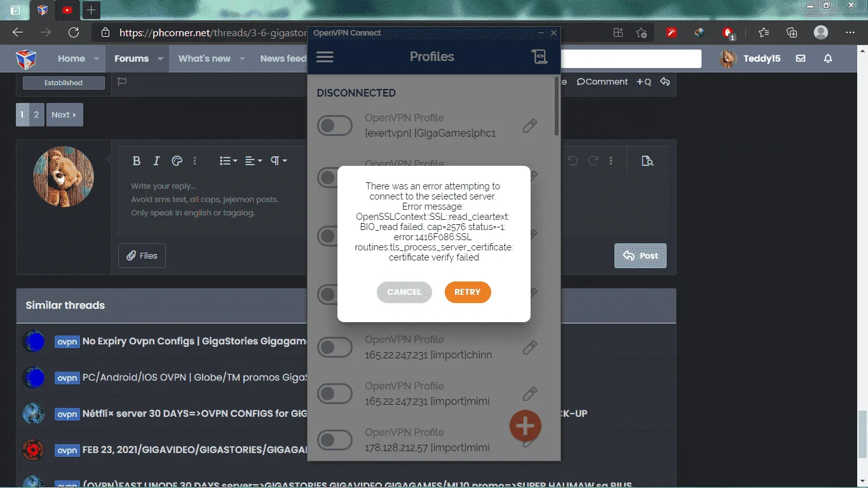868x488 pixels.
Task: Open the News feed navigation item
Action: (x=283, y=58)
